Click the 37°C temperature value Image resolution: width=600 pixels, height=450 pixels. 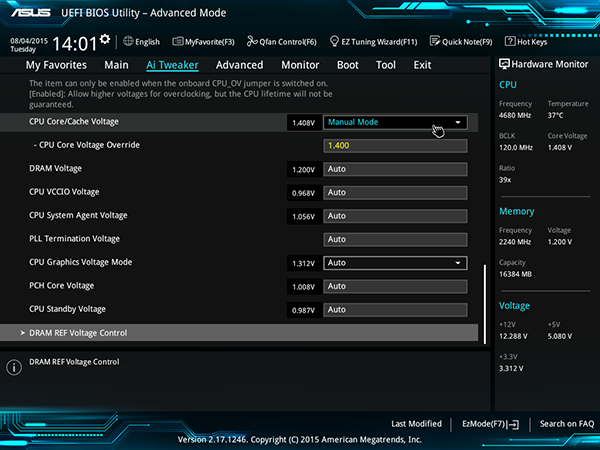[556, 115]
